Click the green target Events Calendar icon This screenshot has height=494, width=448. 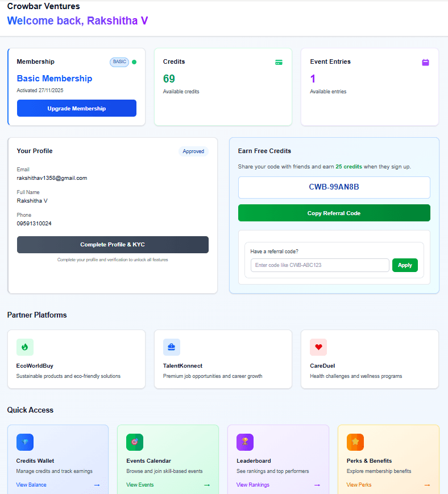coord(135,442)
